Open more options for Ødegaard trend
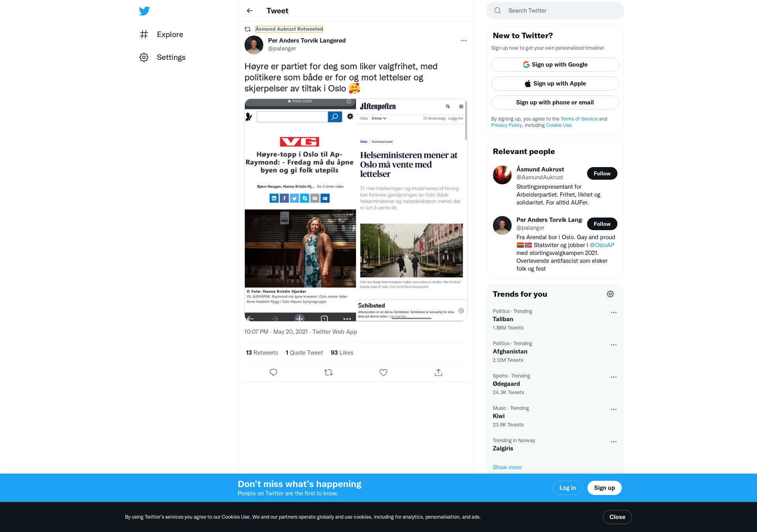This screenshot has height=532, width=757. pos(613,377)
